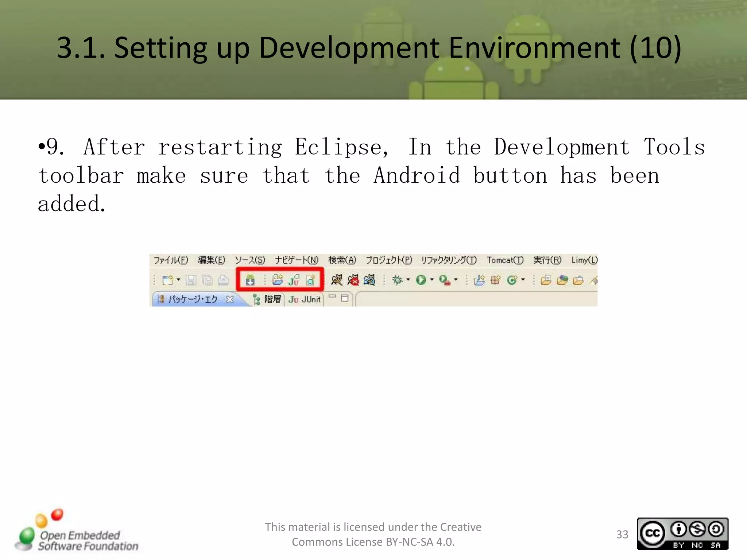Open the 検索(A) menu
Viewport: 747px width, 560px height.
tap(342, 260)
